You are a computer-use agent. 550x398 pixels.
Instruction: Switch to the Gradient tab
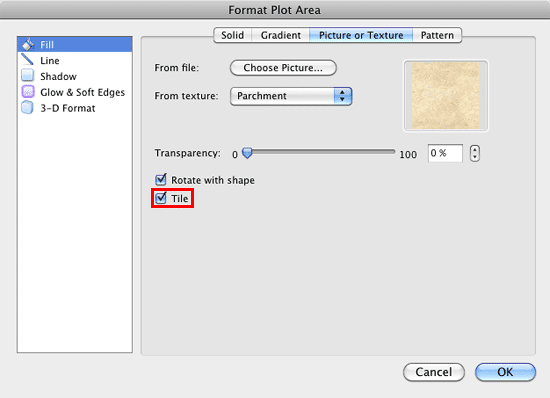281,35
